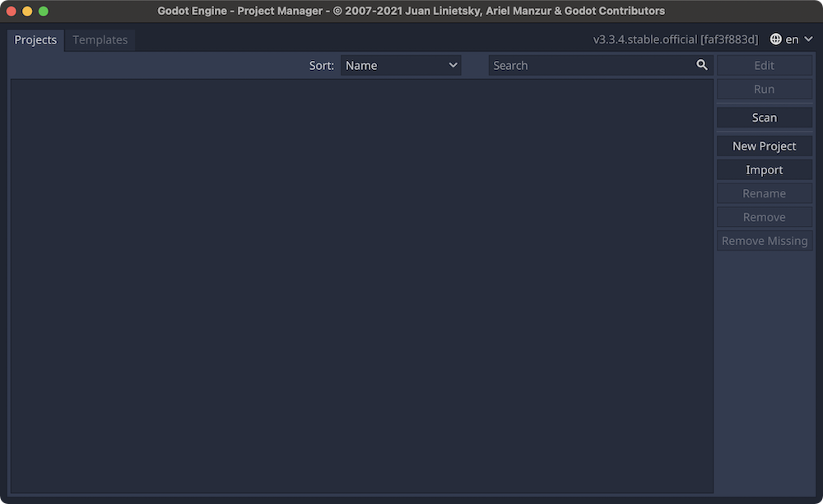Create a New Project
This screenshot has height=504, width=823.
(x=765, y=146)
